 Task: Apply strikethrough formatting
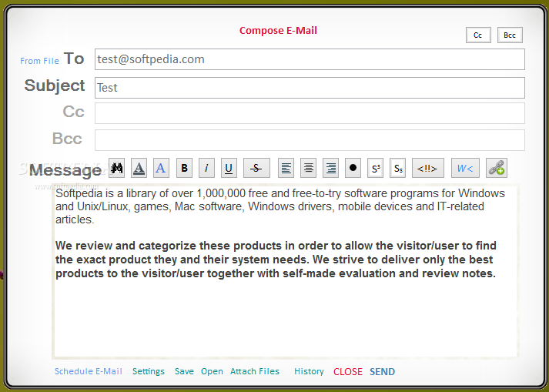pyautogui.click(x=256, y=168)
